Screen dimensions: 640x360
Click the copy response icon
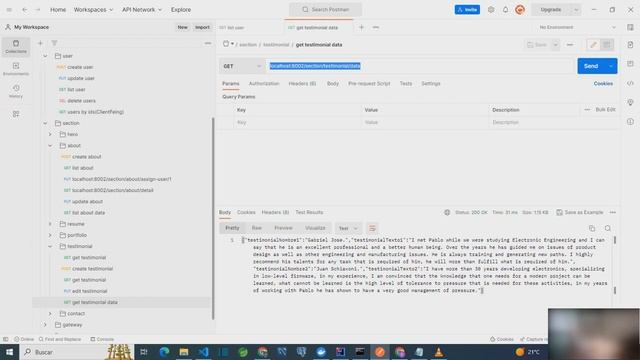tap(592, 228)
